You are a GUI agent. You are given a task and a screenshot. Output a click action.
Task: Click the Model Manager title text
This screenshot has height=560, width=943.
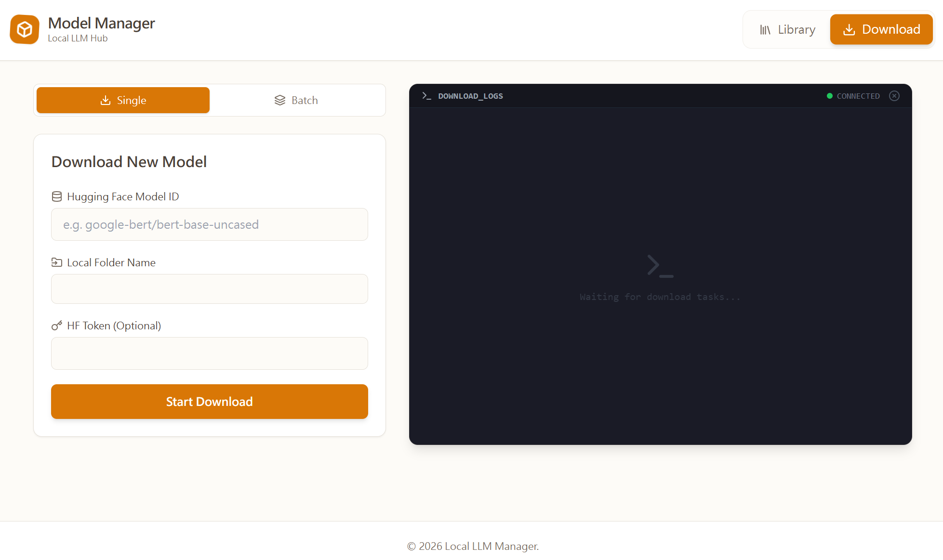pos(101,23)
